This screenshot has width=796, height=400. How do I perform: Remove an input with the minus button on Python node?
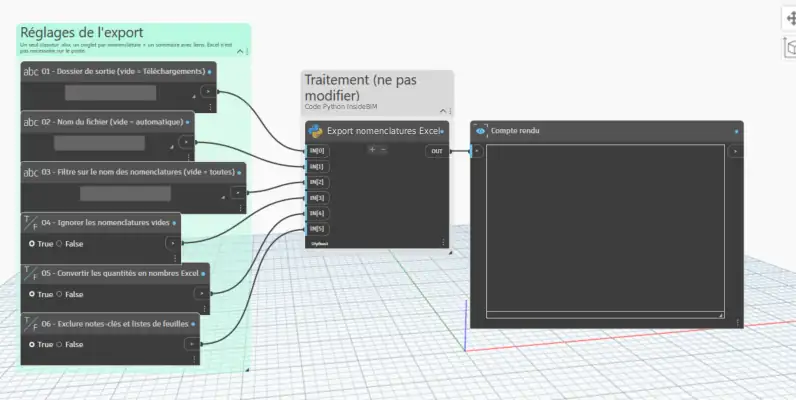coord(383,150)
